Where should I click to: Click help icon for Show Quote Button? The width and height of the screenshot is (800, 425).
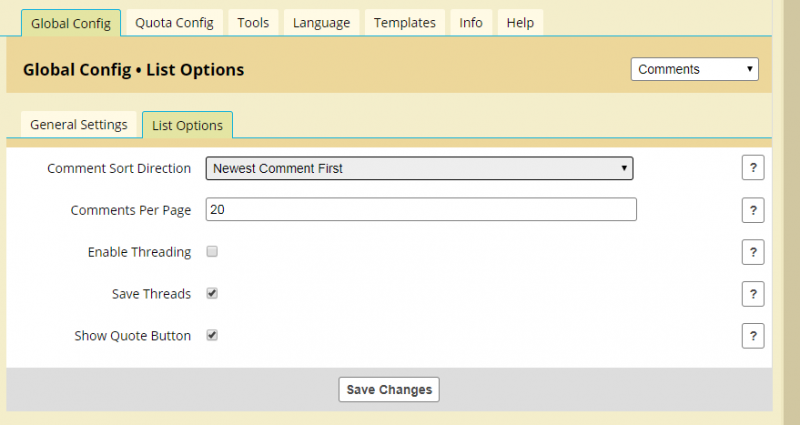(753, 336)
